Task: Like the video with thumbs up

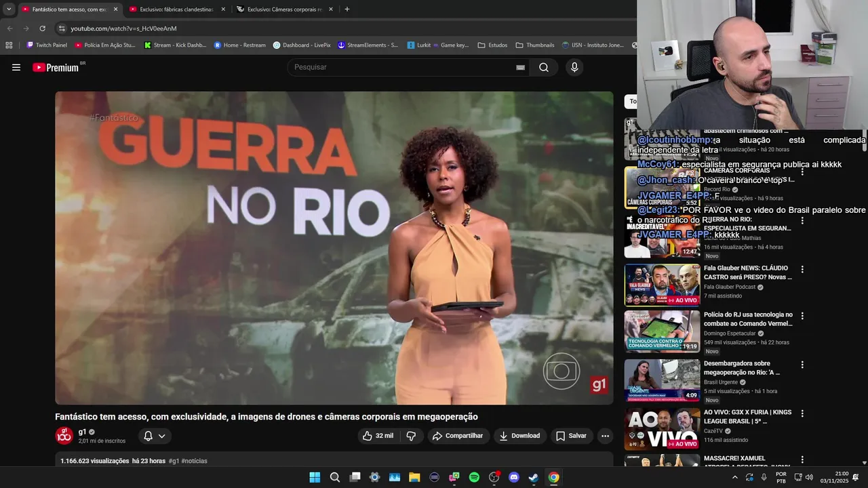Action: pos(378,436)
